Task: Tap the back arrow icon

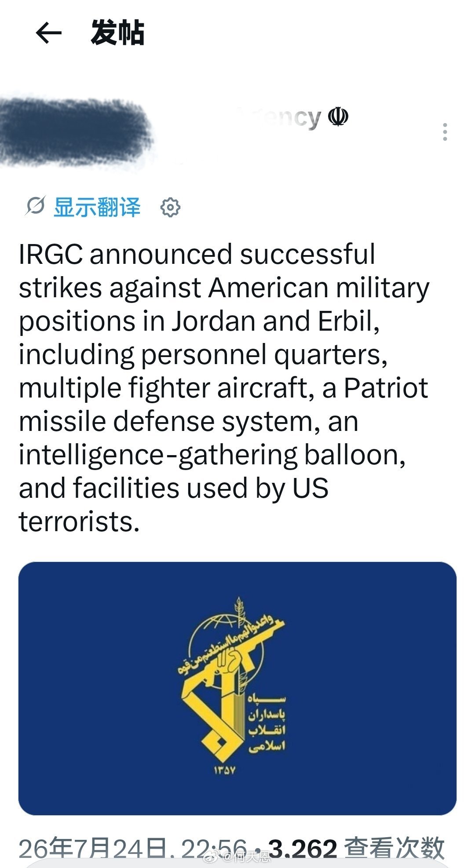Action: coord(48,33)
